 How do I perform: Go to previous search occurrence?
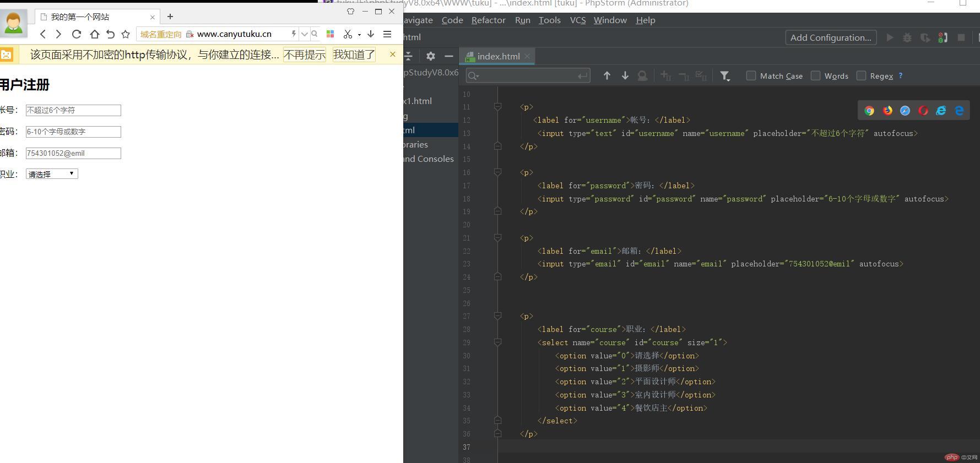click(x=607, y=76)
